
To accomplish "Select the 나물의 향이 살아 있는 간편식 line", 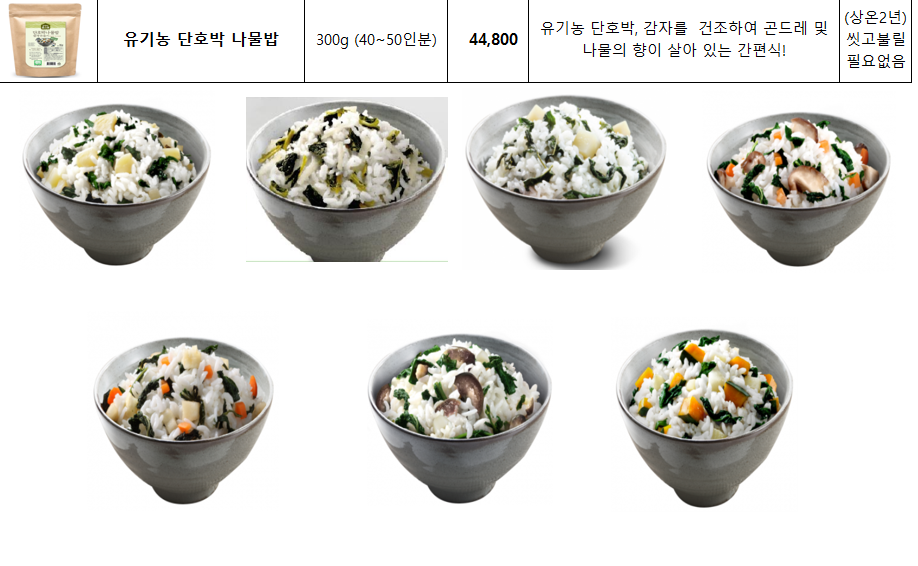I will pyautogui.click(x=684, y=50).
